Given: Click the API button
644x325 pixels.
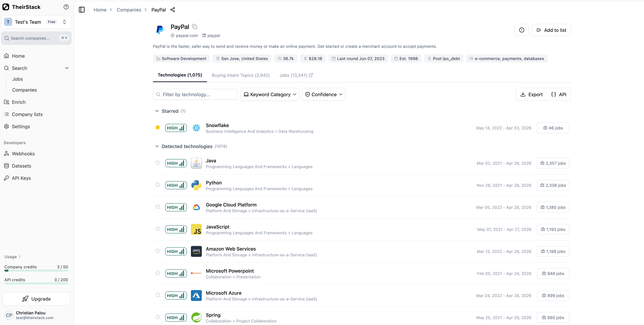Looking at the screenshot, I should tap(559, 94).
